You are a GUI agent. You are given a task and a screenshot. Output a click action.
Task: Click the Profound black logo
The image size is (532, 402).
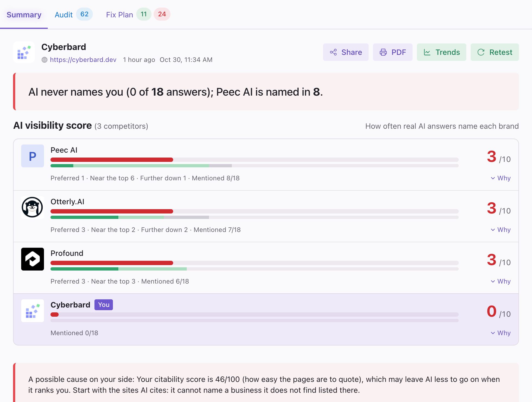pos(33,259)
